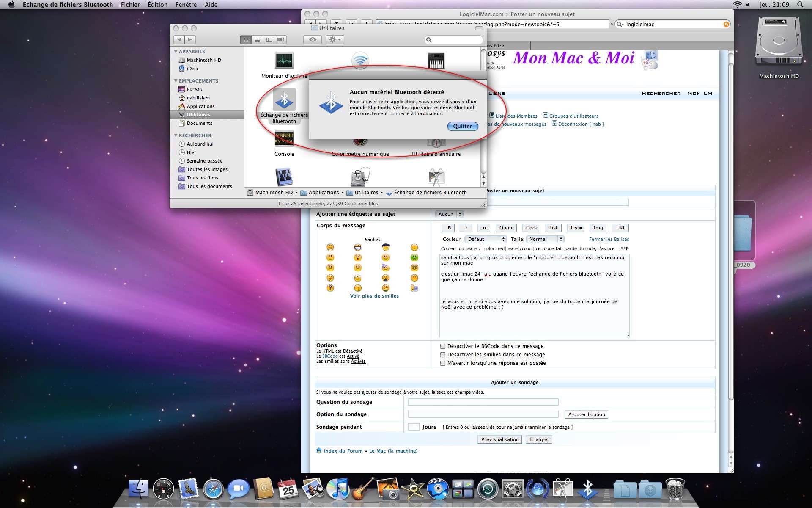
Task: Click Quitter in Bluetooth dialog
Action: [x=462, y=126]
